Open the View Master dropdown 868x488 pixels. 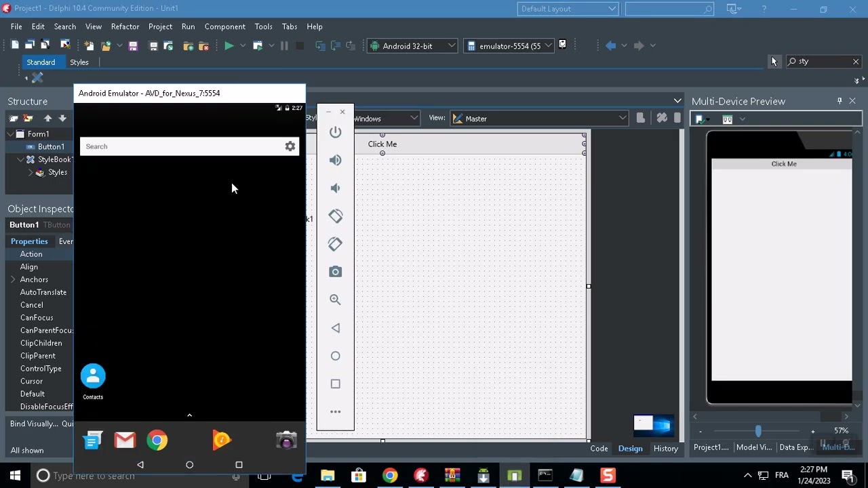pyautogui.click(x=539, y=119)
